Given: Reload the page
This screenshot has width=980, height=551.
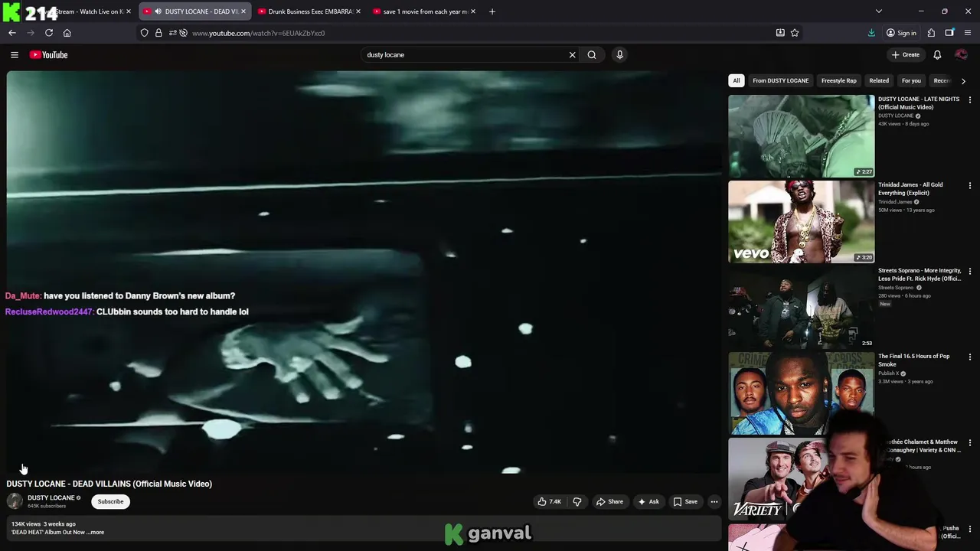Looking at the screenshot, I should point(49,33).
